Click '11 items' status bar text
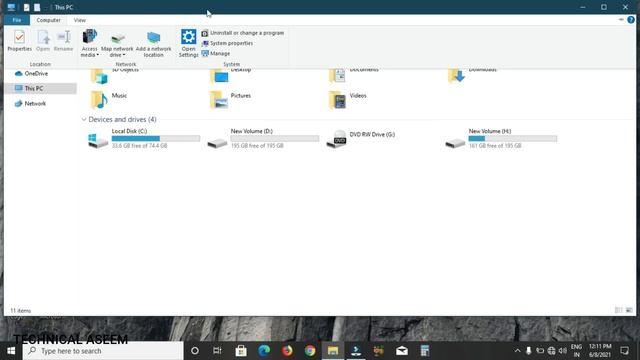This screenshot has height=360, width=640. coord(20,311)
